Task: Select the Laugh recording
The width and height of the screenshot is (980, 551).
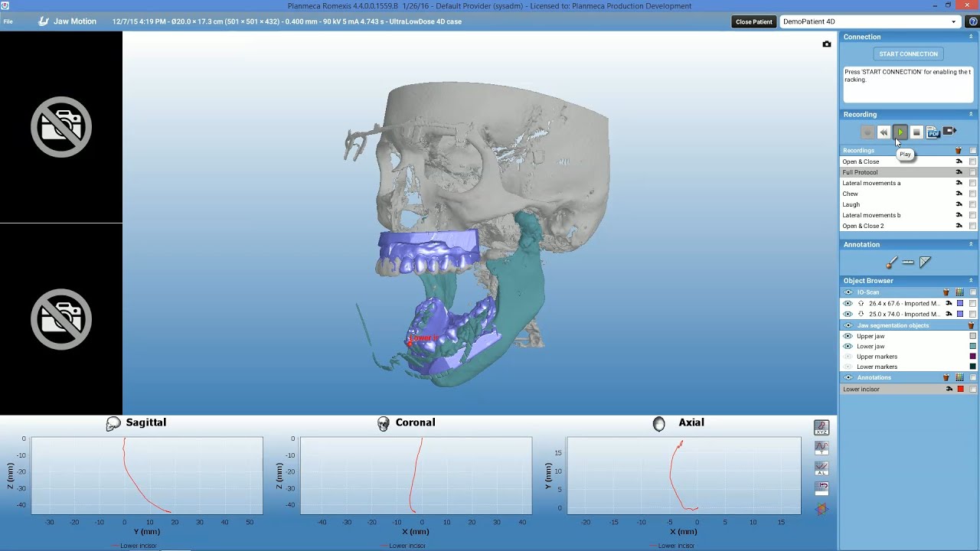Action: pyautogui.click(x=851, y=204)
